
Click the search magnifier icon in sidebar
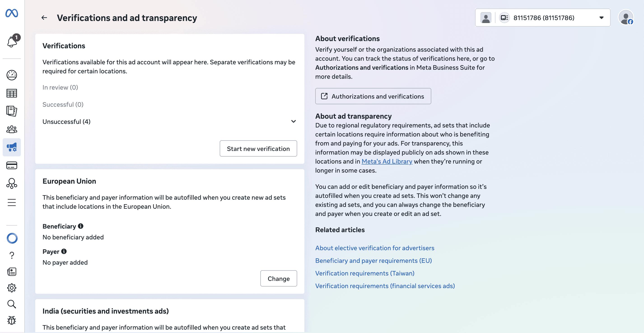[x=12, y=304]
